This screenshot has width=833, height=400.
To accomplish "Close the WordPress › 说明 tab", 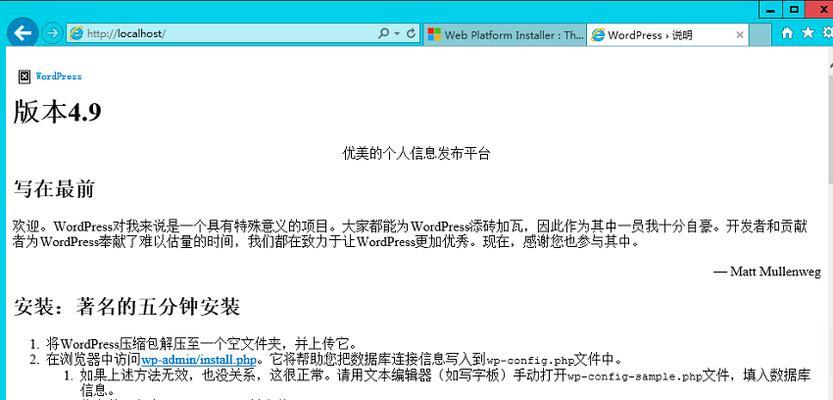I will pos(740,35).
